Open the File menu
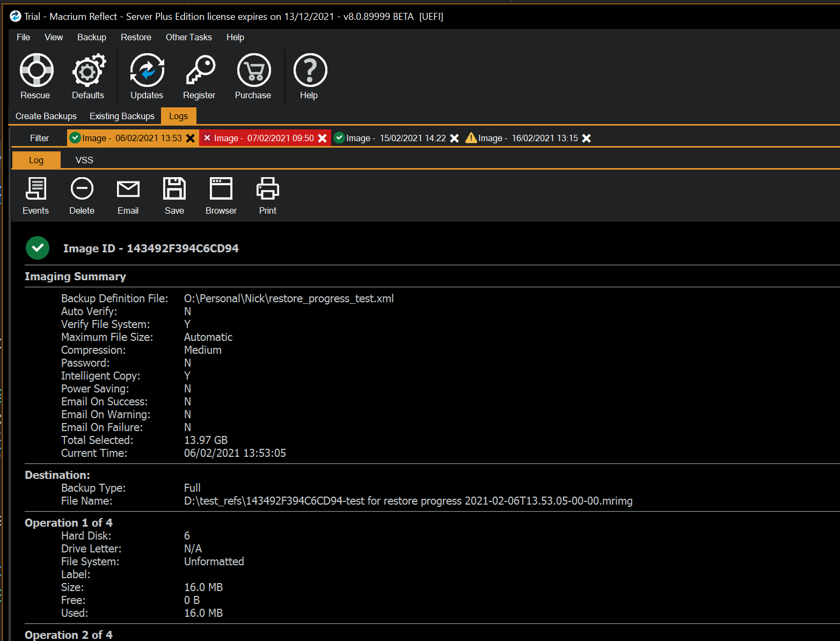Viewport: 840px width, 641px height. pyautogui.click(x=24, y=37)
